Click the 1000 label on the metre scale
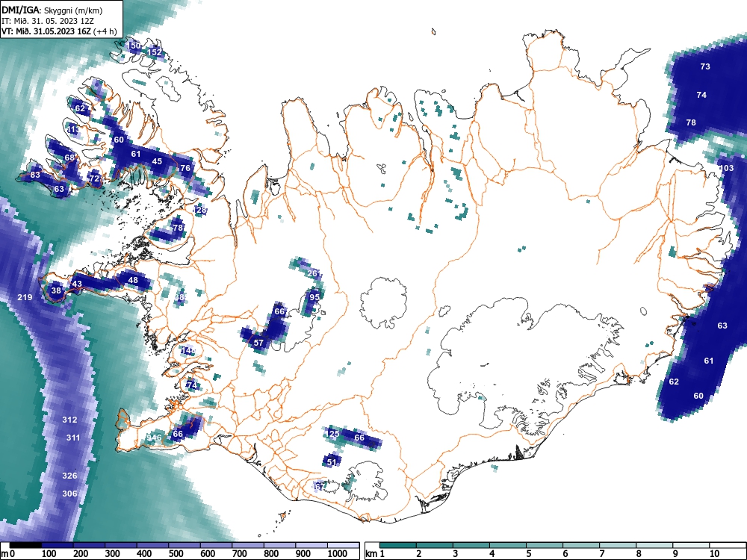Screen dimensions: 747x560 coord(338,553)
